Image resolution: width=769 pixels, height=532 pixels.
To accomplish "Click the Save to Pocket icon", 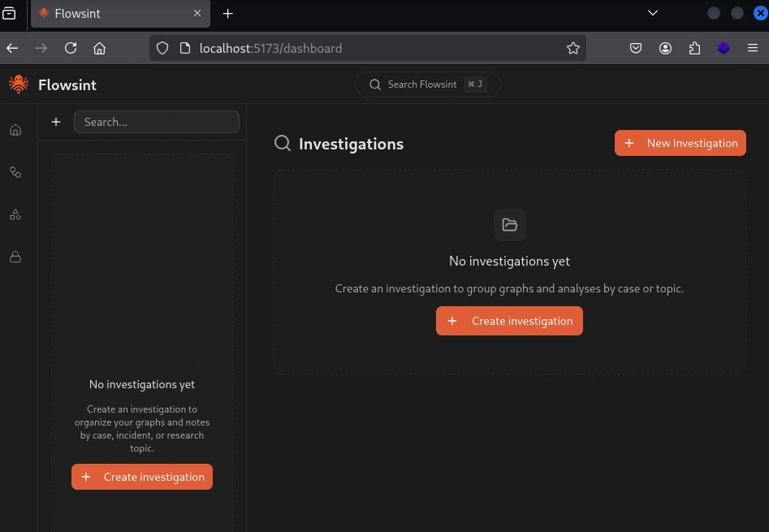I will pyautogui.click(x=637, y=48).
